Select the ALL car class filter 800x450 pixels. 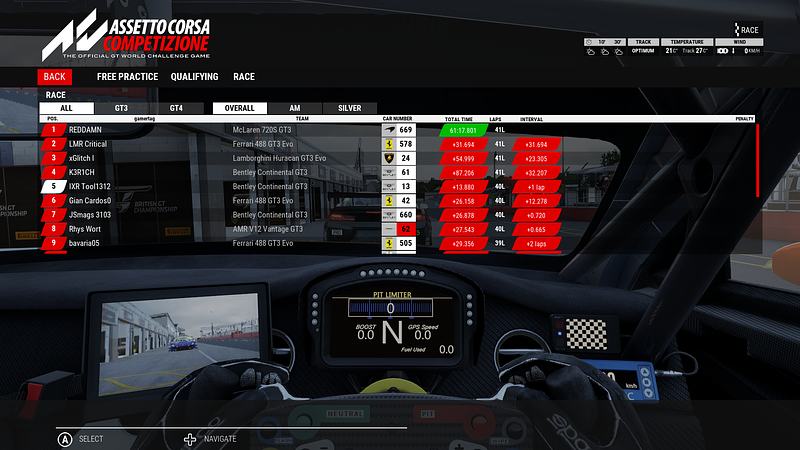(x=66, y=108)
